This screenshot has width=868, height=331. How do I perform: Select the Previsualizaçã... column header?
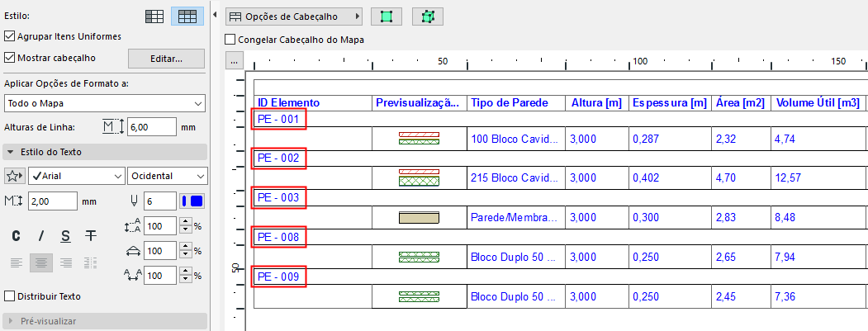(x=420, y=103)
